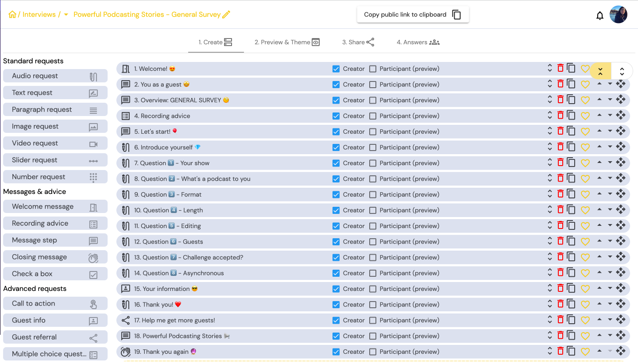Add a Guest referral request from the sidebar
This screenshot has width=638, height=364.
pos(55,337)
